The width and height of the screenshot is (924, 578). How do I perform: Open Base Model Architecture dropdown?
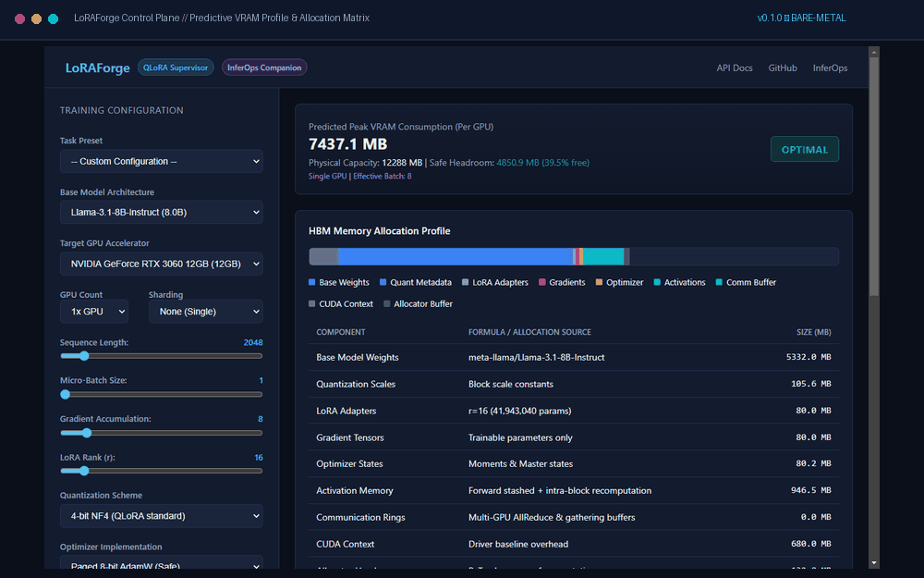click(x=161, y=213)
